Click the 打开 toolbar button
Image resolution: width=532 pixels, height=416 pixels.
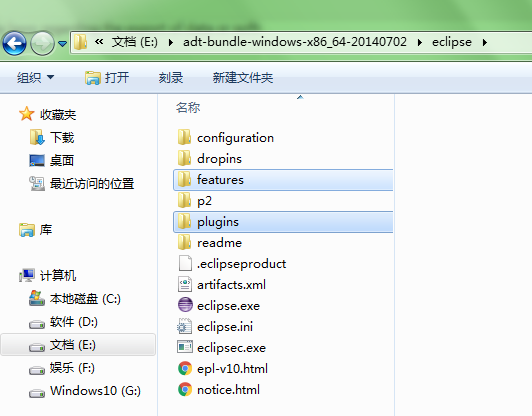point(107,78)
